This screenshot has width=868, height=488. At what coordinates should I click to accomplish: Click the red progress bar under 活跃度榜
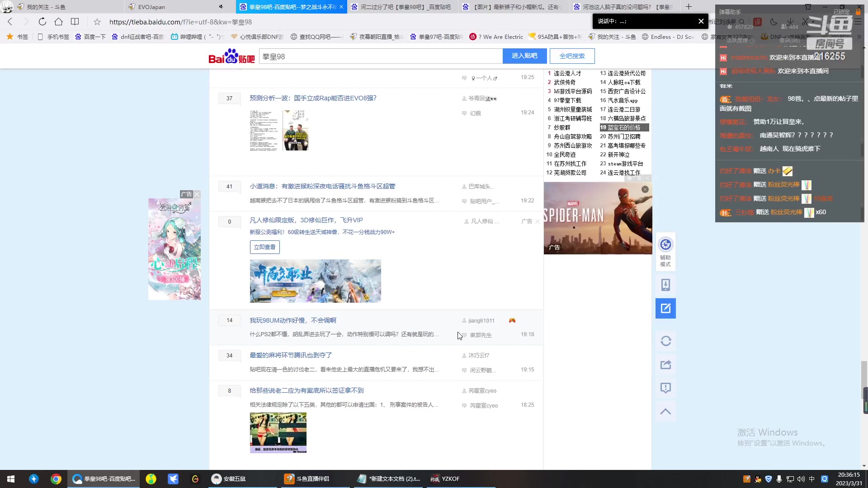pyautogui.click(x=724, y=47)
